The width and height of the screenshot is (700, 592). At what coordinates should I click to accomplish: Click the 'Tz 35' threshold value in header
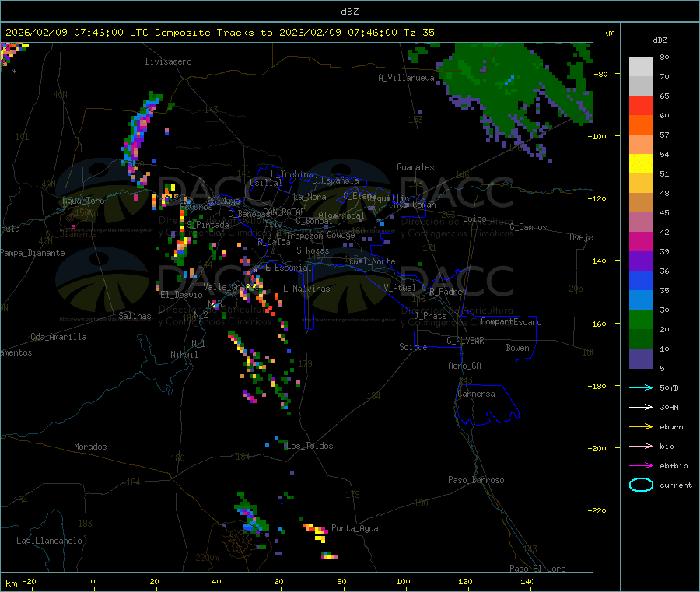[x=418, y=33]
